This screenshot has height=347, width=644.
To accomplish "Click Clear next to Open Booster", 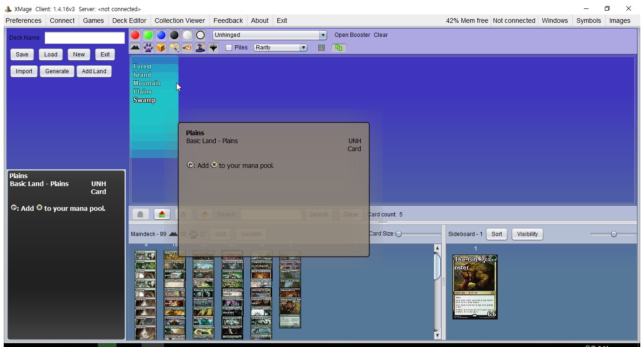I will pos(381,35).
